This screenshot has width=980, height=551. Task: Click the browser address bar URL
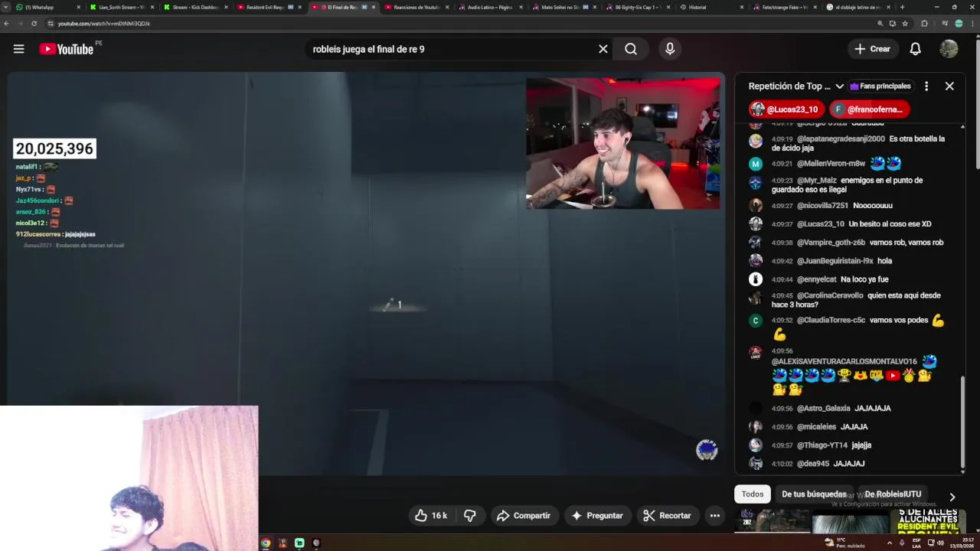point(104,24)
